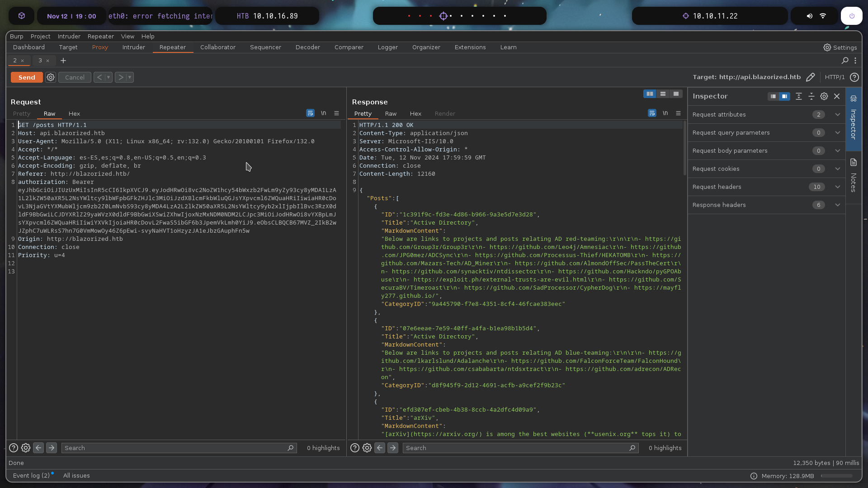Switch the Response view to Raw

click(x=391, y=113)
